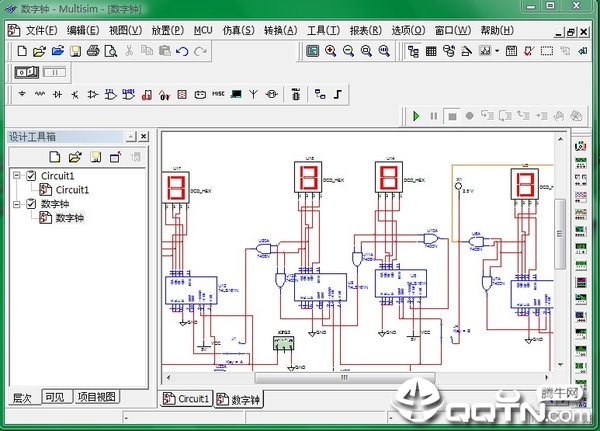Screen dimensions: 600x431
Task: Toggle the Circuit1 project checkbox
Action: click(x=31, y=176)
